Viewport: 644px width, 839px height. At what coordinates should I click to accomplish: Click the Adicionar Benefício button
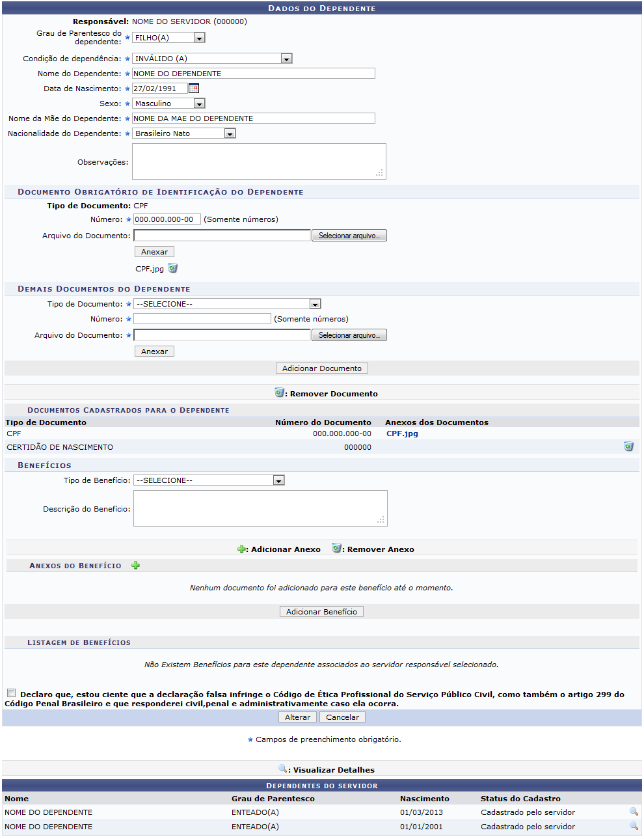coord(321,612)
